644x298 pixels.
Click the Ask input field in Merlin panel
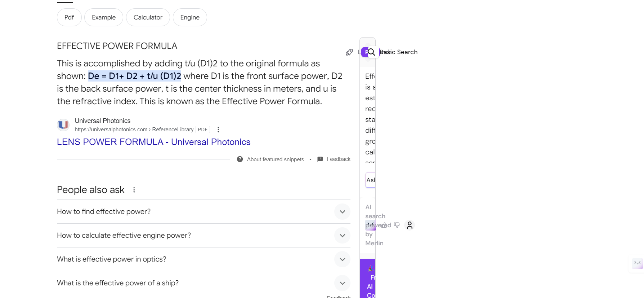pyautogui.click(x=371, y=180)
